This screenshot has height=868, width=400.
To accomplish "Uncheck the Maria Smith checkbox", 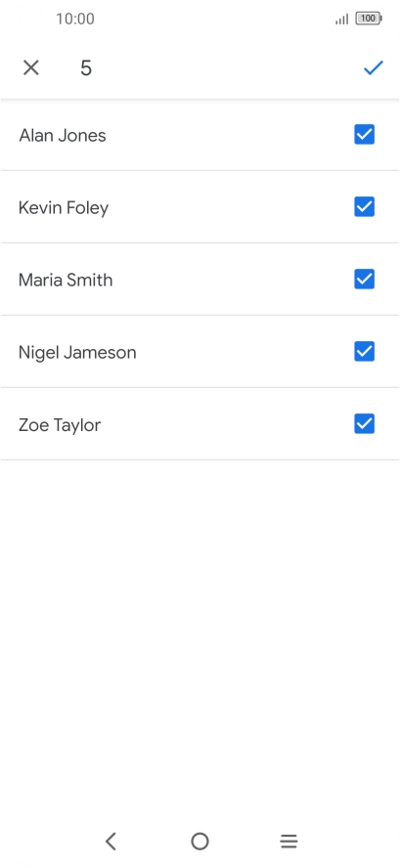I will (x=365, y=280).
